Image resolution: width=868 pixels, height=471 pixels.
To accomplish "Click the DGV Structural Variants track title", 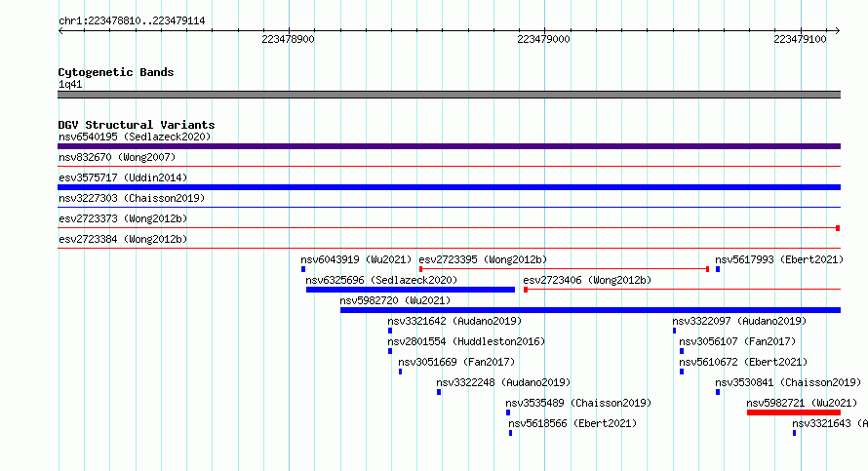I will click(x=137, y=125).
